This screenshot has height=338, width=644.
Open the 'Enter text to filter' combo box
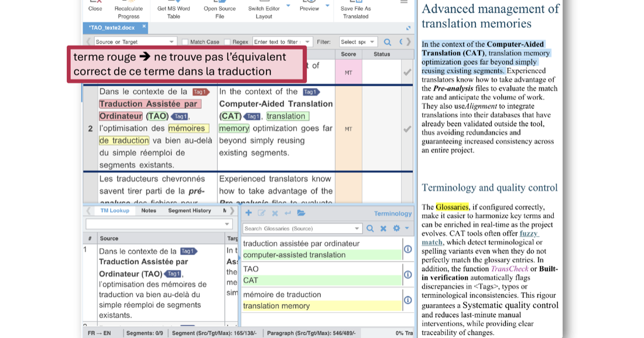pos(282,42)
